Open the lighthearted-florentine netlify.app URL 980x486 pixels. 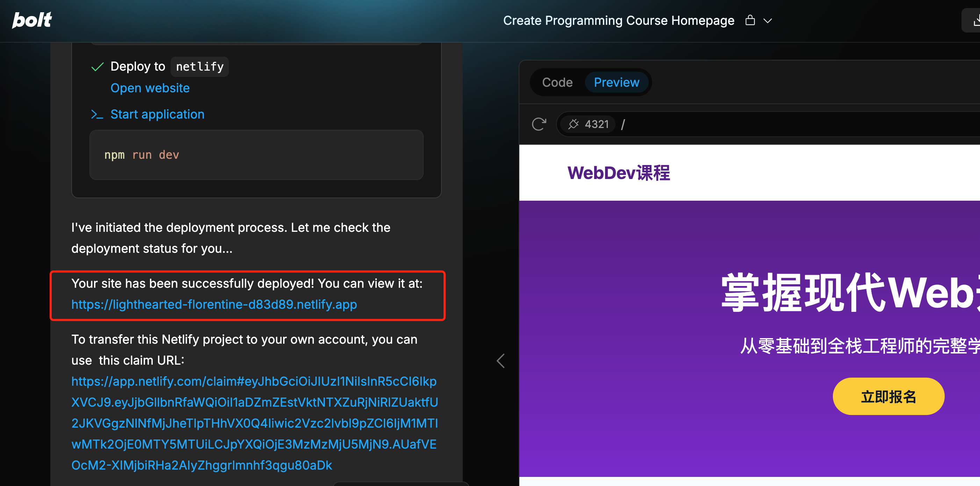[x=214, y=305]
